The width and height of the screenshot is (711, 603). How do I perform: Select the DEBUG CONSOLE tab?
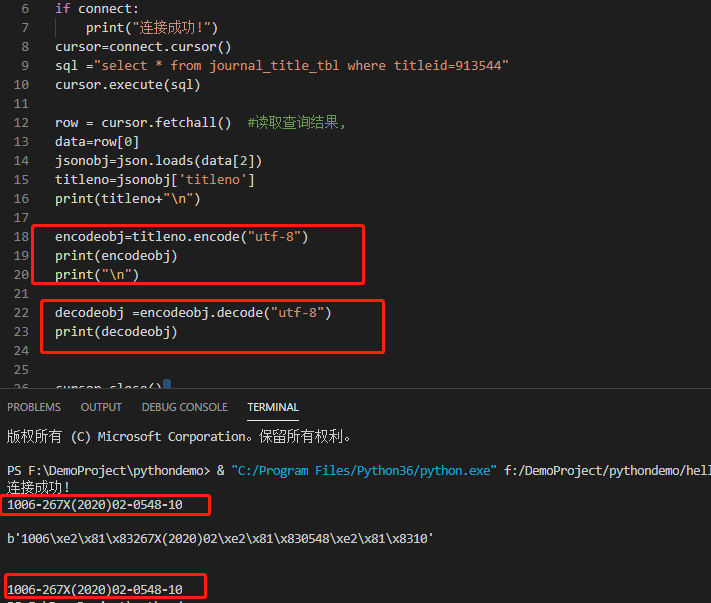[x=184, y=407]
